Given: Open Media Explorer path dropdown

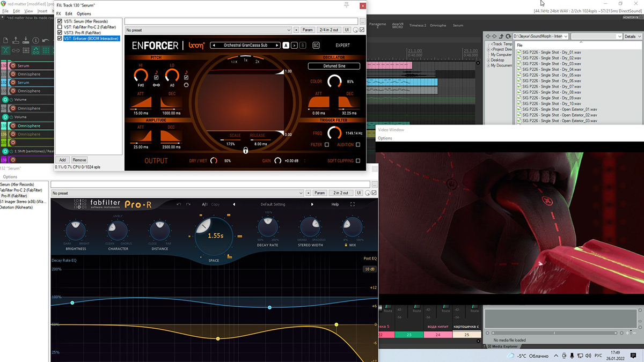Looking at the screenshot, I should click(x=540, y=36).
